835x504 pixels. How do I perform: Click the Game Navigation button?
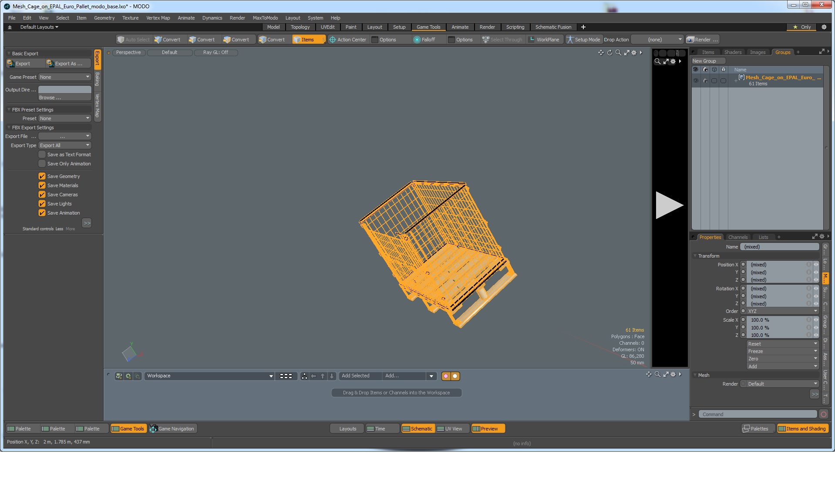pyautogui.click(x=173, y=429)
